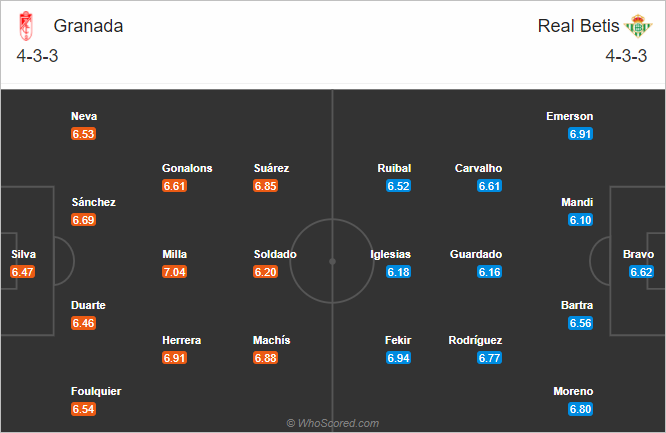Viewport: 666px width, 433px height.
Task: Select Emerson's 6.91 rating badge
Action: click(x=581, y=134)
